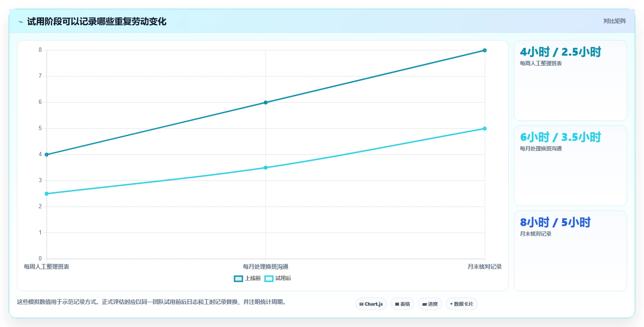Click the 表格 tag
644x327 pixels.
(402, 304)
